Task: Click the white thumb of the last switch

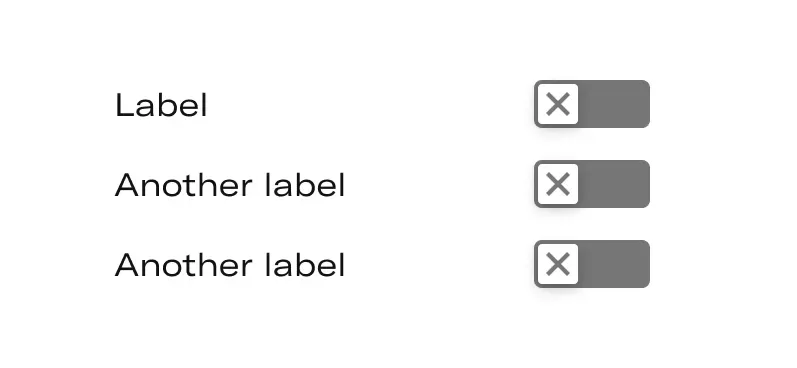Action: click(x=558, y=264)
